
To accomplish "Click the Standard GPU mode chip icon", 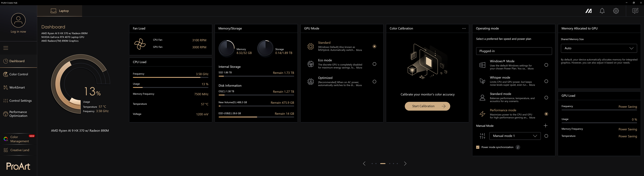I will coord(311,46).
